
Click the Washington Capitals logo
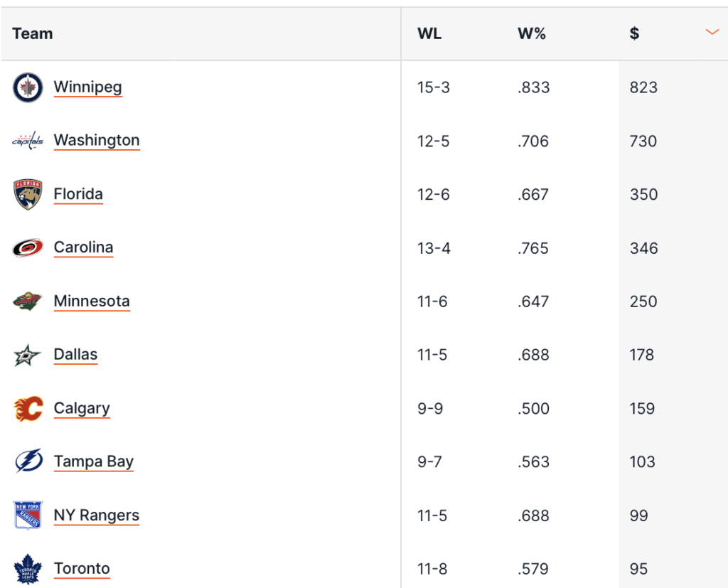tap(28, 141)
